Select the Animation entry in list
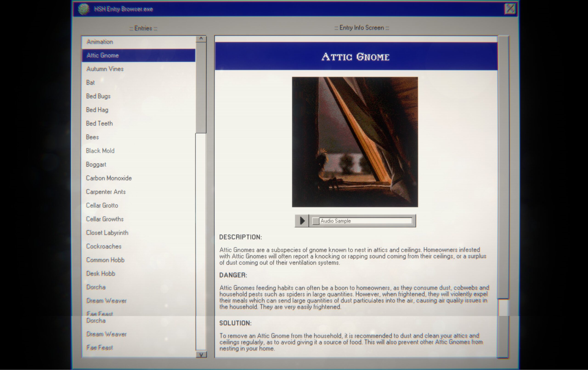Image resolution: width=588 pixels, height=370 pixels. pyautogui.click(x=139, y=41)
